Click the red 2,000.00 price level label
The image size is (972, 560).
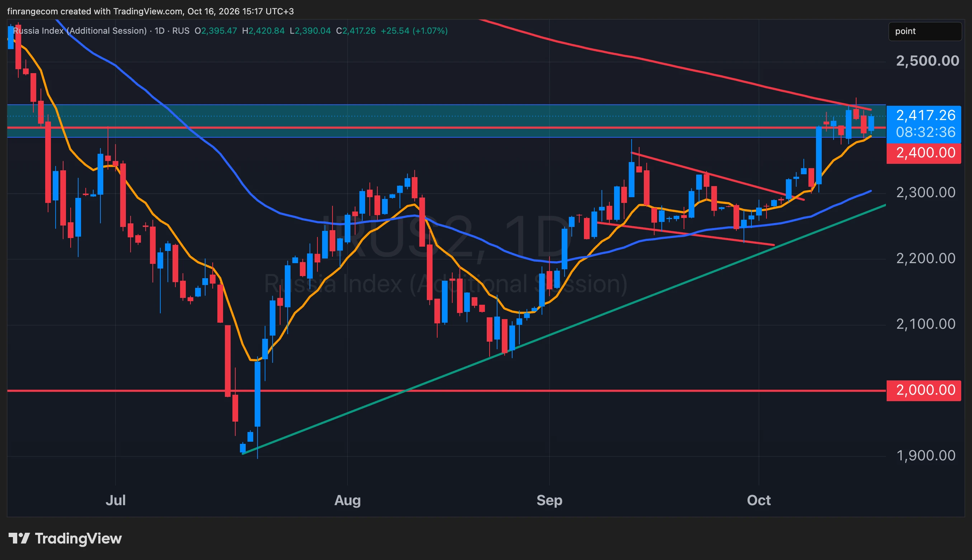tap(924, 390)
